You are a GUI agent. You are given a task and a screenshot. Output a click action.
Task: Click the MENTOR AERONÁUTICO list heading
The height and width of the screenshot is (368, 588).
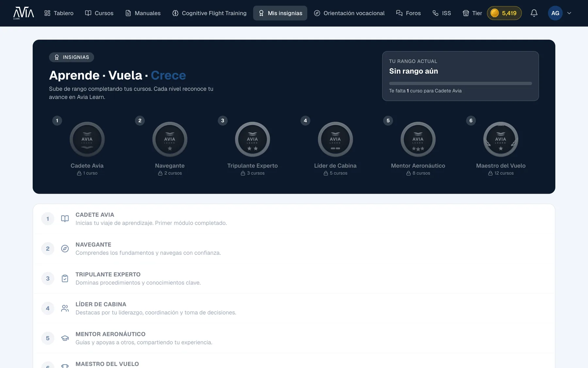tap(110, 334)
